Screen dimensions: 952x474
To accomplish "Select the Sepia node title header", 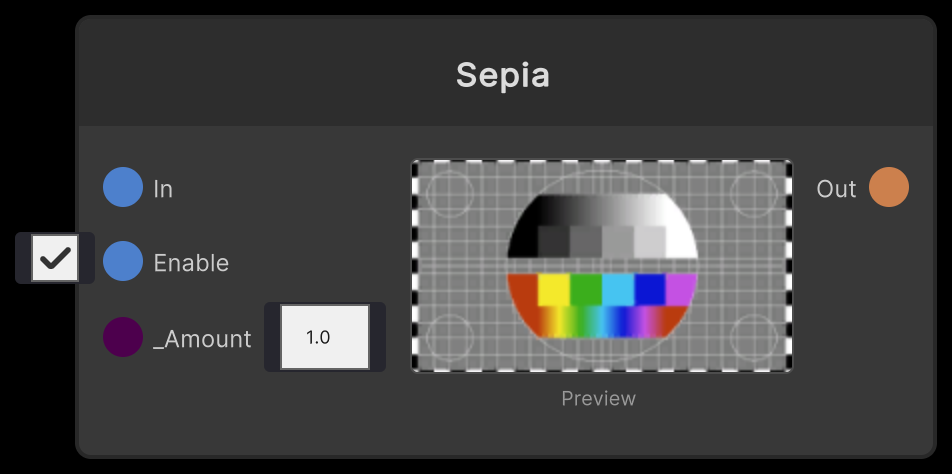I will pyautogui.click(x=503, y=75).
